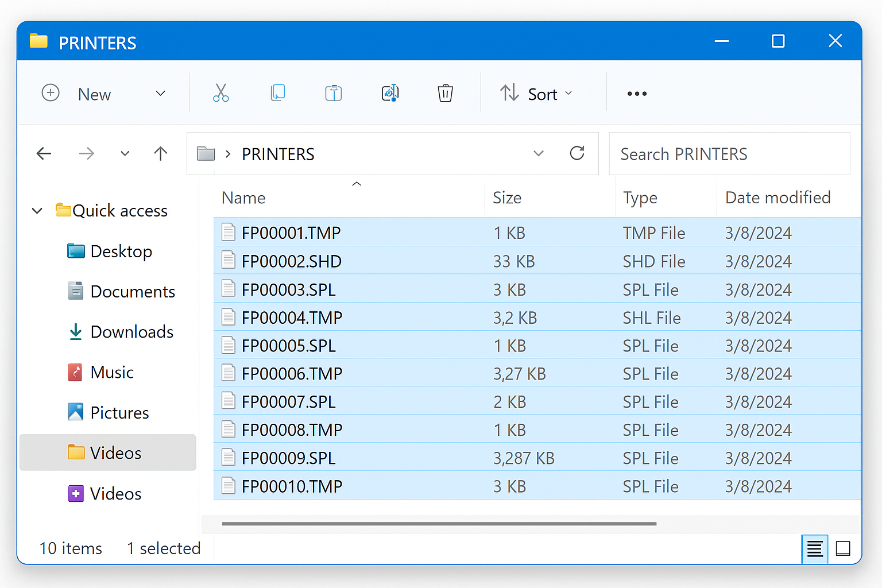Delete selected files using the trash icon
The image size is (882, 588).
[x=445, y=93]
